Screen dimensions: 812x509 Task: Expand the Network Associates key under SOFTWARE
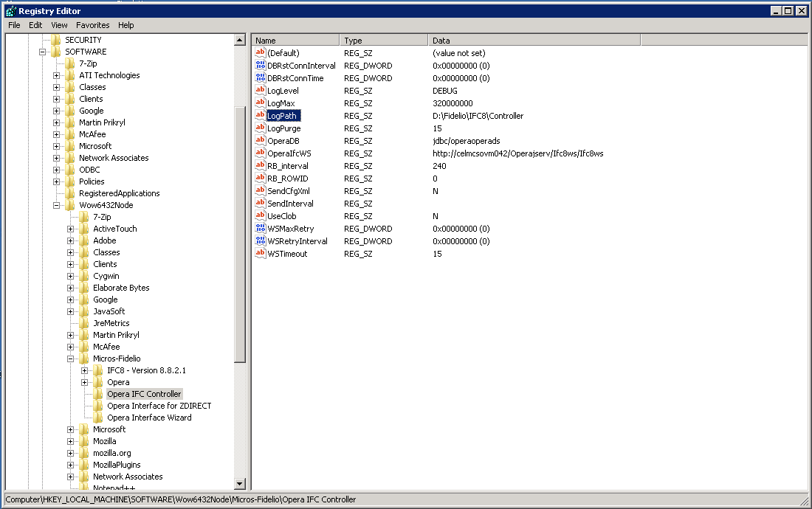(x=56, y=159)
